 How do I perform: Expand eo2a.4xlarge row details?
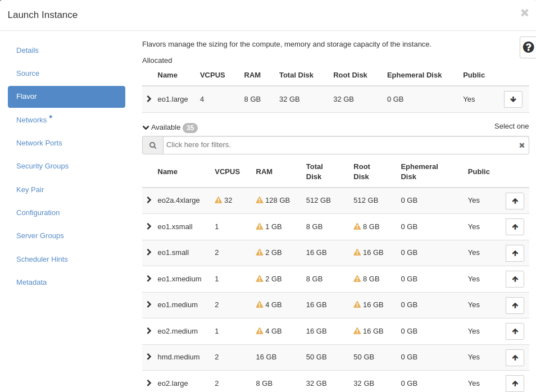pyautogui.click(x=149, y=200)
